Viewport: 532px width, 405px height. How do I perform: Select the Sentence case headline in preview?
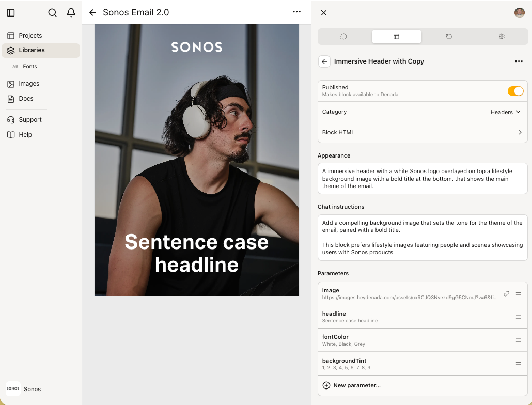point(197,253)
